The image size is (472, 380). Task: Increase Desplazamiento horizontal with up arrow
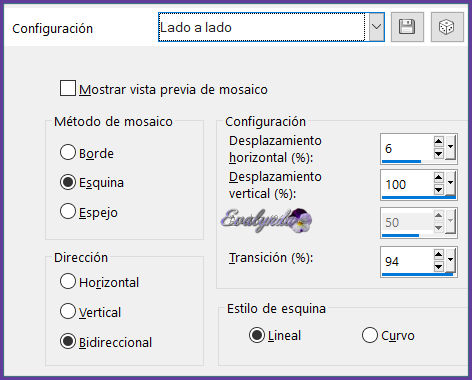[x=438, y=141]
